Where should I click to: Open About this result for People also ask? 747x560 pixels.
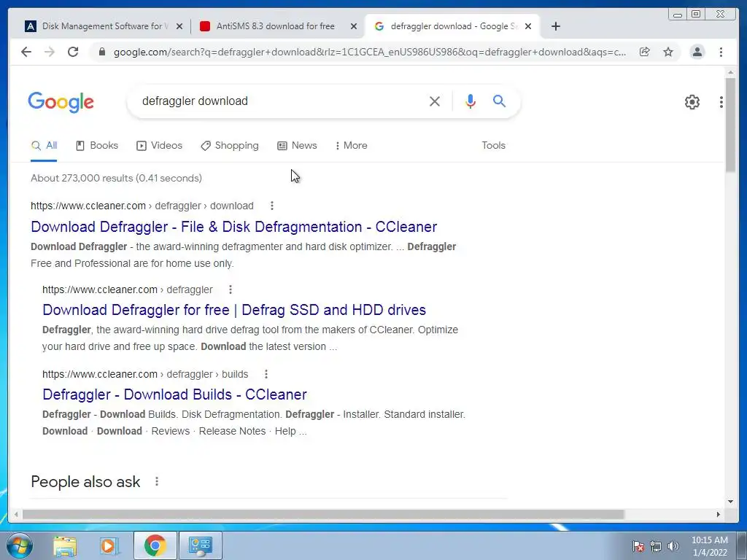pos(157,481)
